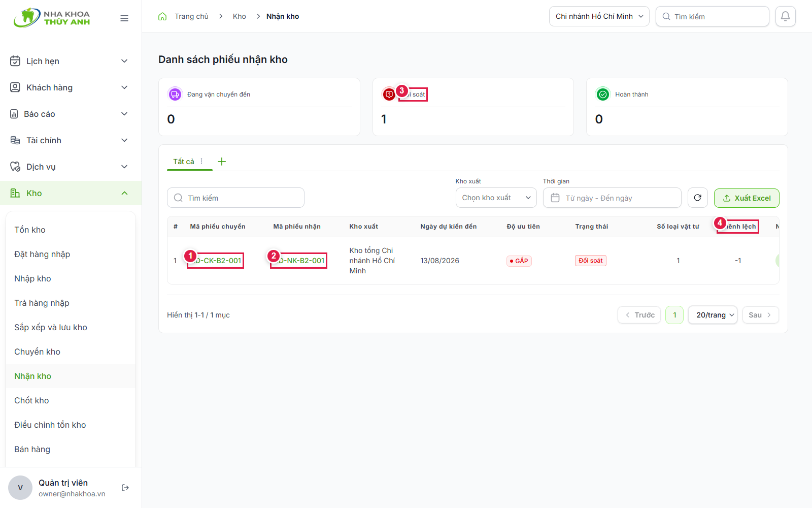Screen dimensions: 812x508
Task: Click the logout icon beside Quản trị viên
Action: coord(125,488)
